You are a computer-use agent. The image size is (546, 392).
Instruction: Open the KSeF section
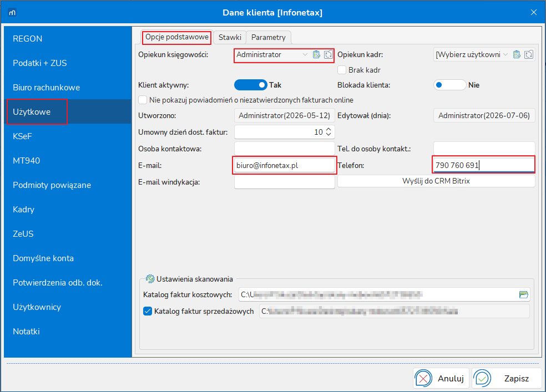(68, 136)
